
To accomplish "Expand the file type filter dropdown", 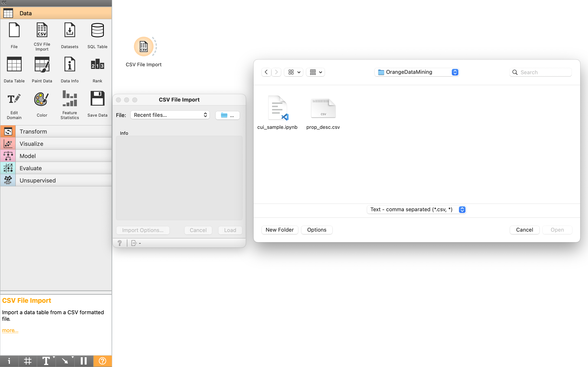I will pyautogui.click(x=416, y=209).
